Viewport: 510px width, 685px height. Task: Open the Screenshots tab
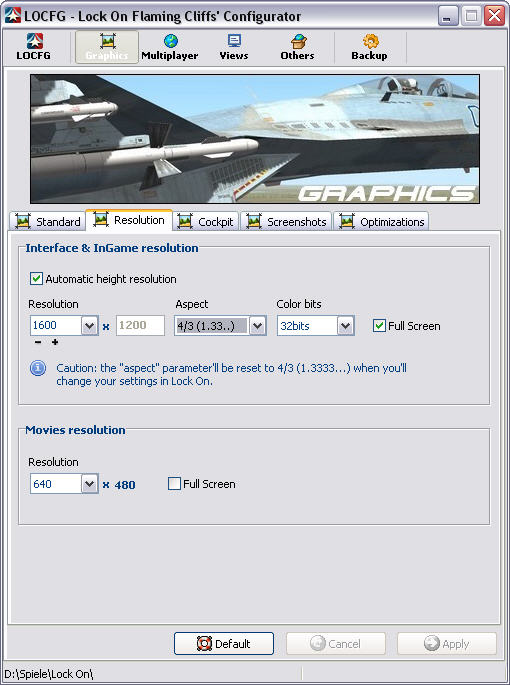pyautogui.click(x=287, y=221)
